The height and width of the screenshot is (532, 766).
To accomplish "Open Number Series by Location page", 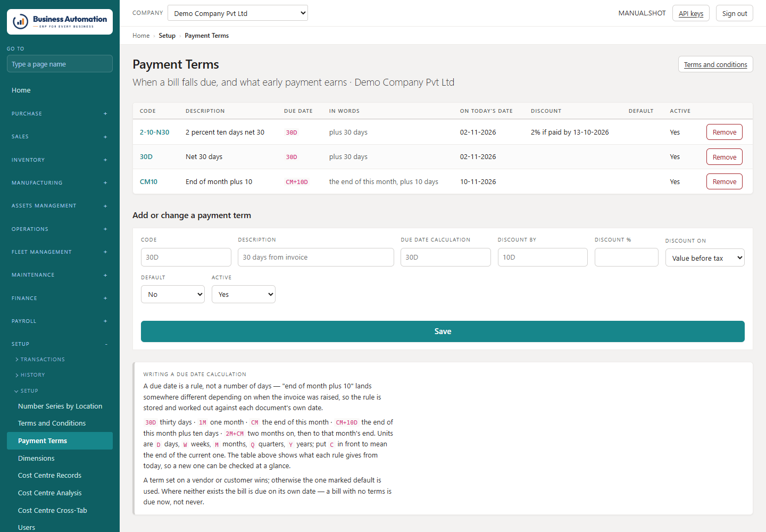I will 60,406.
